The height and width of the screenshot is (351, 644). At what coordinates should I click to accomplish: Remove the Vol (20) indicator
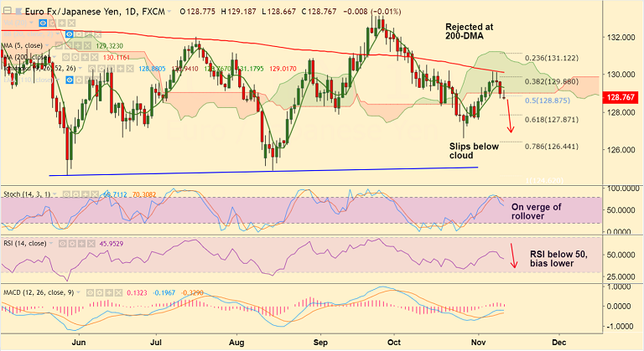(71, 23)
